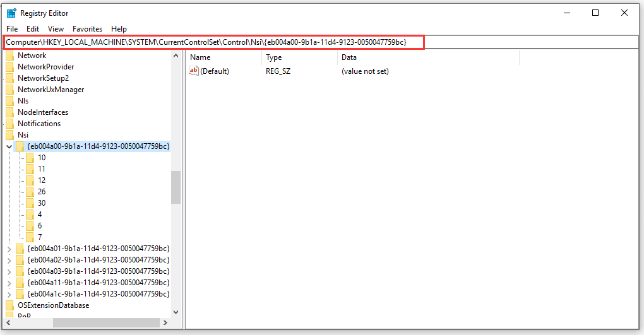Select the {eb004a03-9b1a-11d4-9123-0050047759bc} key label
The height and width of the screenshot is (335, 644).
coord(98,271)
